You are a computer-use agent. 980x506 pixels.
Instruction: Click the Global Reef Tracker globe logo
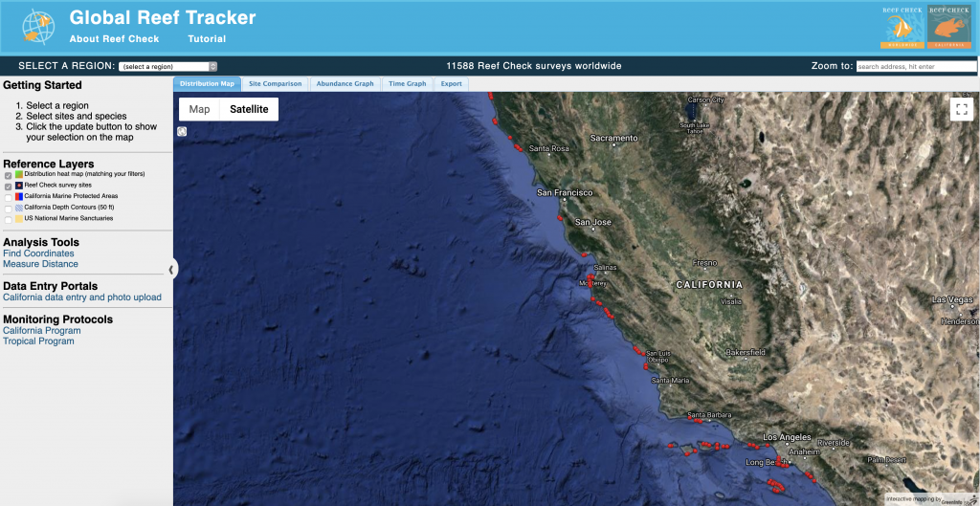coord(38,27)
